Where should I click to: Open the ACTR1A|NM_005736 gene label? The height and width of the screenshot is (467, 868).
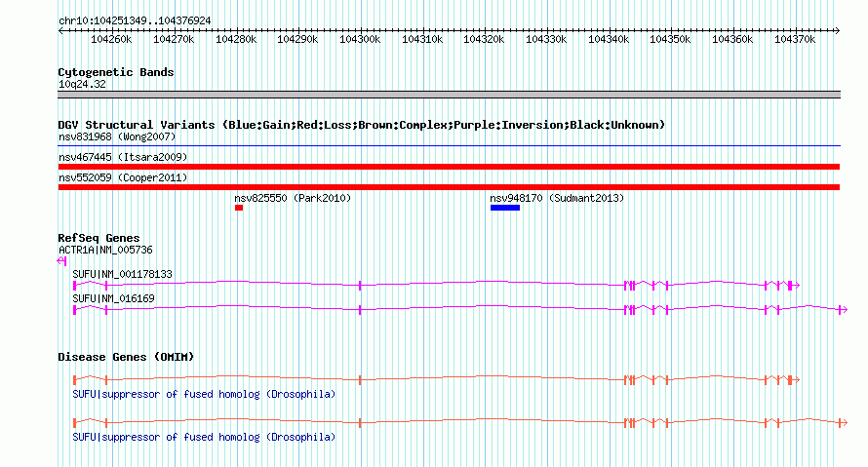105,251
